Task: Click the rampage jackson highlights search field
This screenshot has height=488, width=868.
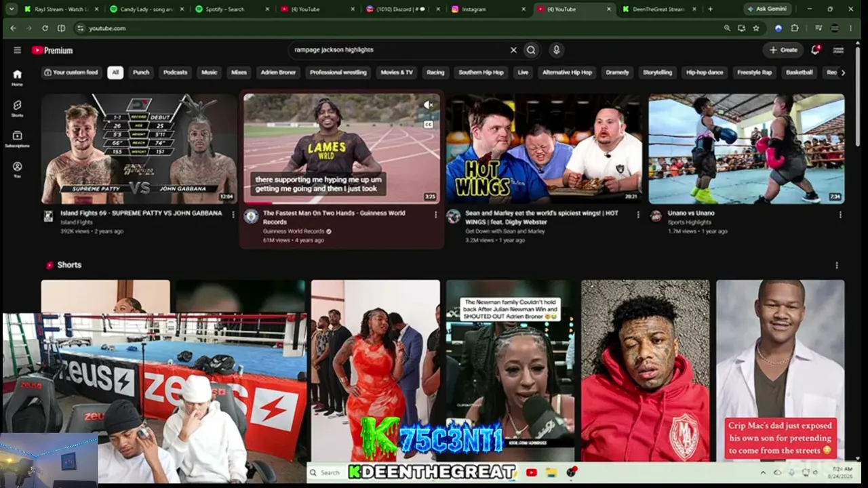Action: tap(400, 49)
